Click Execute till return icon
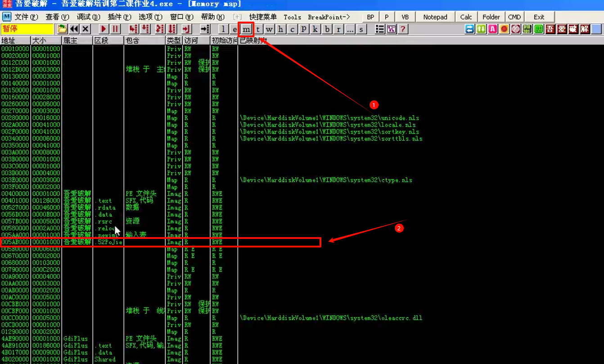The height and width of the screenshot is (364, 604). pyautogui.click(x=186, y=29)
